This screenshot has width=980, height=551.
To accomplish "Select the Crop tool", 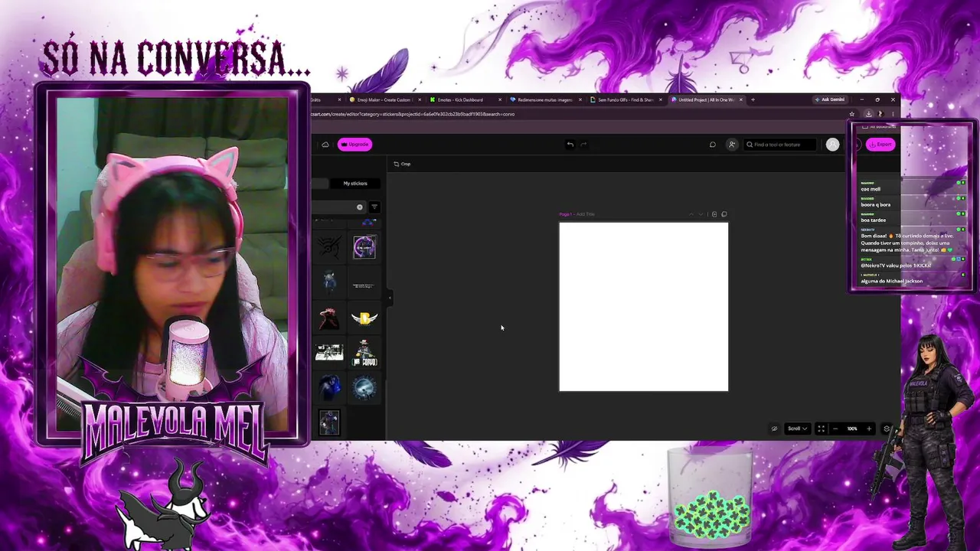I will [402, 164].
